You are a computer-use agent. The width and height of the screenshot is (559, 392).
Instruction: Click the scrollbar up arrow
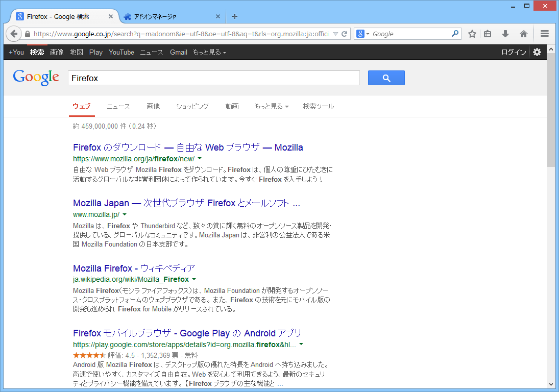pos(551,49)
